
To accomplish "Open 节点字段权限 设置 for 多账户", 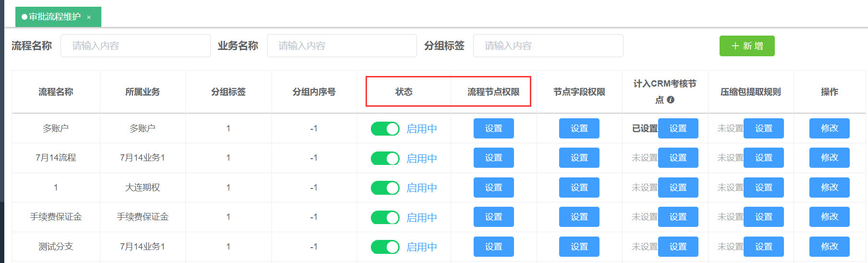I will [579, 128].
